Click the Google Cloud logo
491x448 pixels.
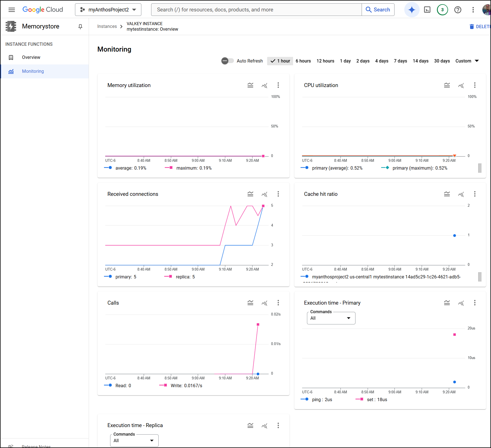click(43, 10)
